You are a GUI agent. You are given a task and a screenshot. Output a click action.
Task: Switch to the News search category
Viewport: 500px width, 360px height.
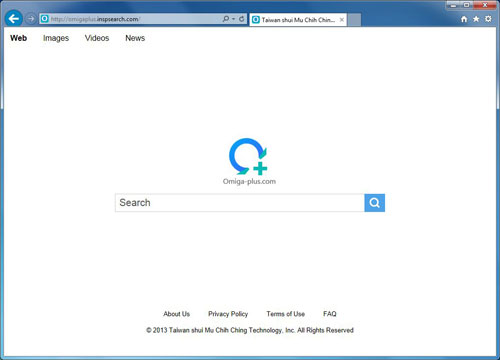(135, 38)
